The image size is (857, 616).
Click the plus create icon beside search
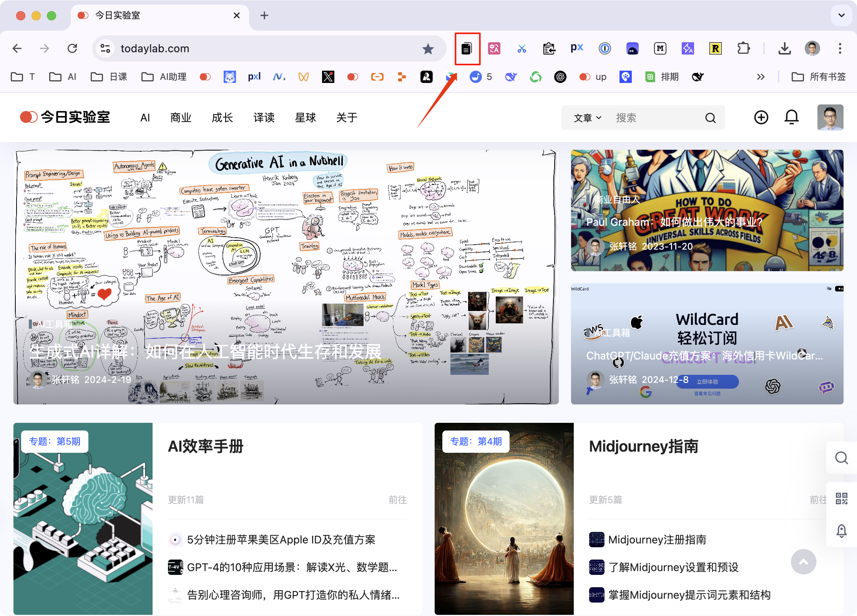761,118
